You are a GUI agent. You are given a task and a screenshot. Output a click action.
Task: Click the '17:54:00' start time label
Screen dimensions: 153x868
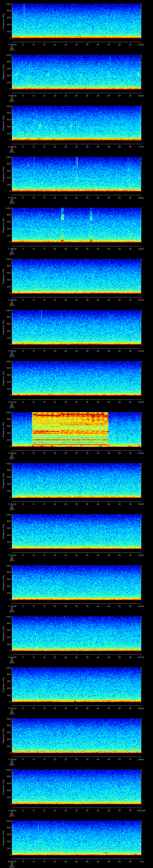pos(12,555)
